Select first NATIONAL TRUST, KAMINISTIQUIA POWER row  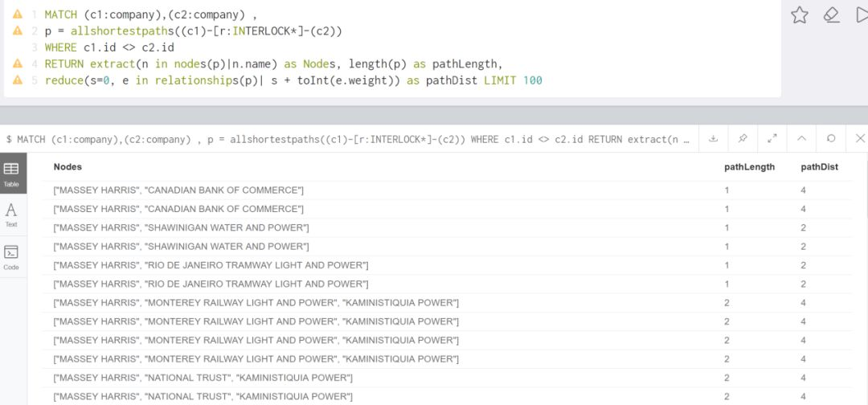tap(448, 378)
